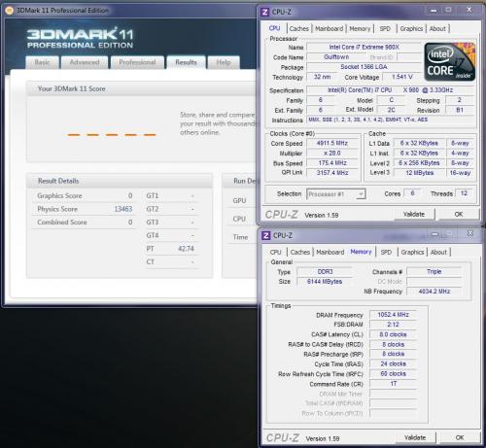Click the lower CPU-Z window Z icon

(x=265, y=235)
